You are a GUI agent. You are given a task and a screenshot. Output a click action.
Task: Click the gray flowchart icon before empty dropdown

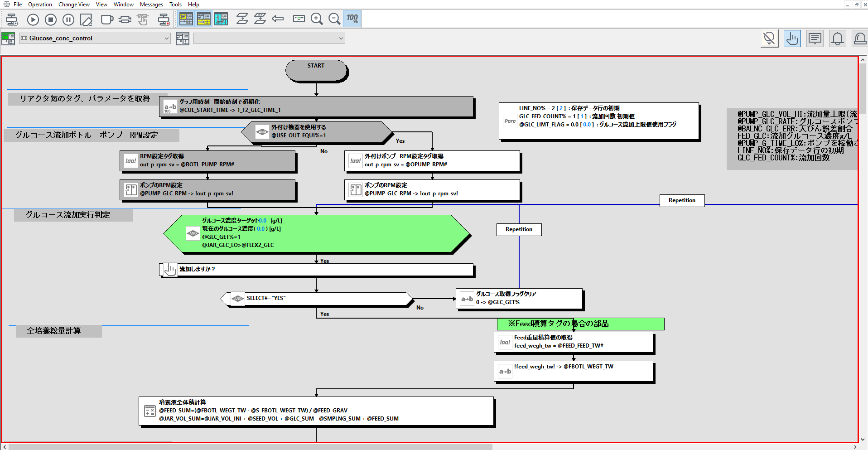[183, 39]
